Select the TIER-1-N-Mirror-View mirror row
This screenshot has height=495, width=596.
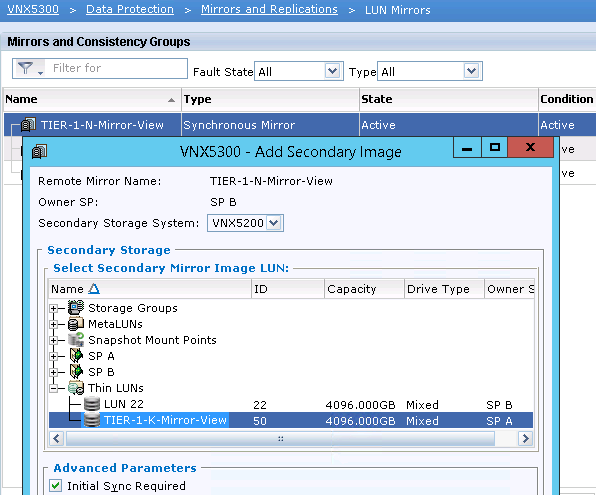point(300,125)
